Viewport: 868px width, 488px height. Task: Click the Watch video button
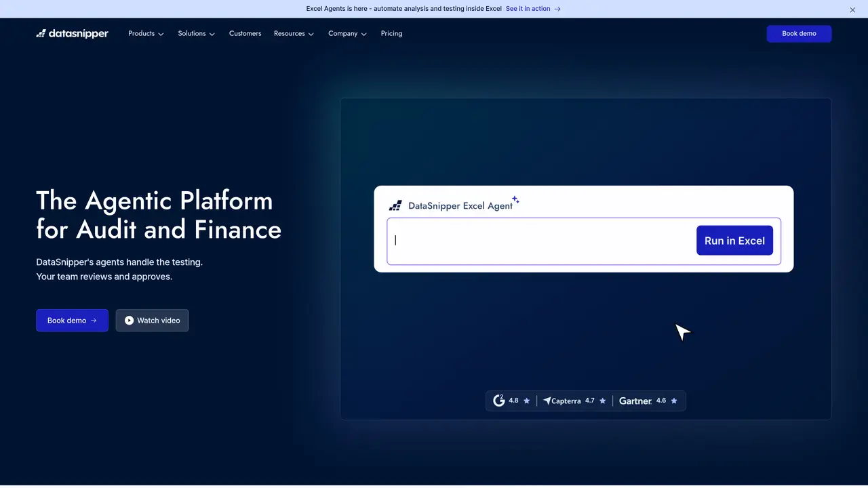(152, 321)
